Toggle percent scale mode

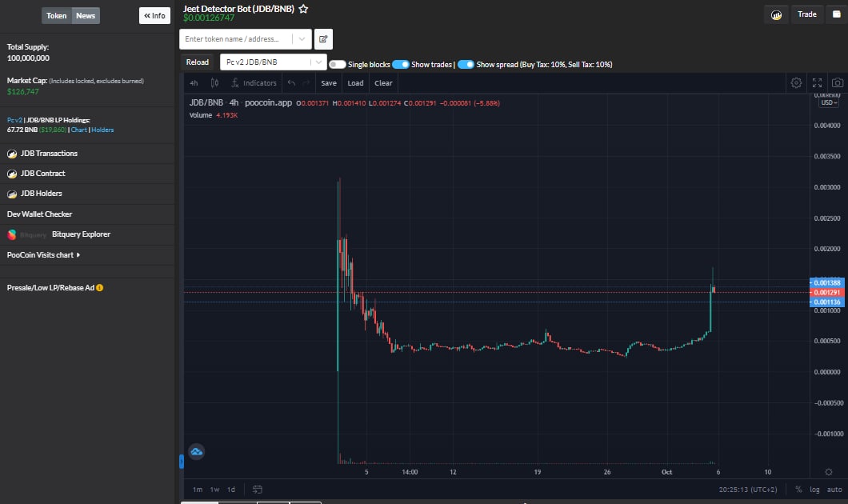[x=798, y=490]
